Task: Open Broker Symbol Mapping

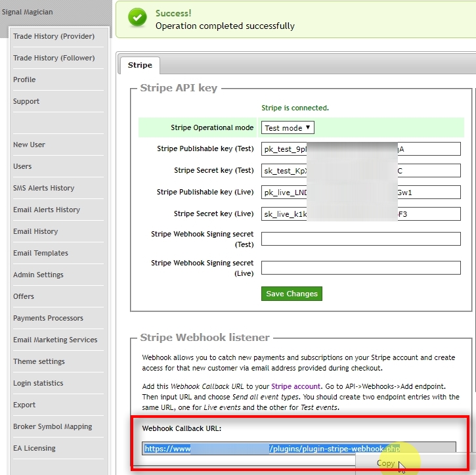Action: click(53, 426)
